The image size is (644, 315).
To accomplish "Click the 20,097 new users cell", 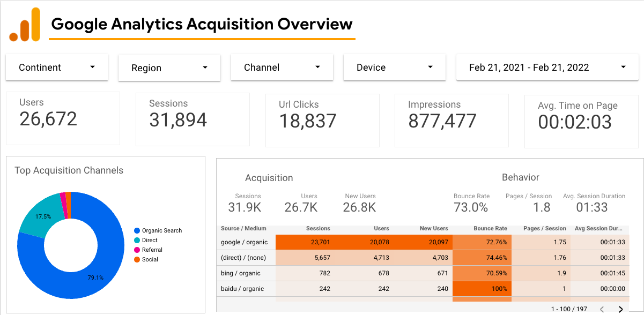I will 423,242.
